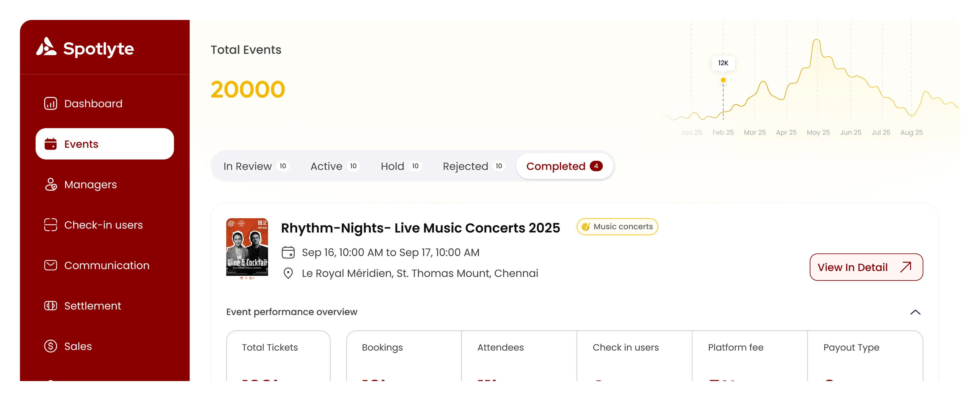Click the Settlement ticket icon
Image resolution: width=980 pixels, height=401 pixels.
click(x=51, y=305)
